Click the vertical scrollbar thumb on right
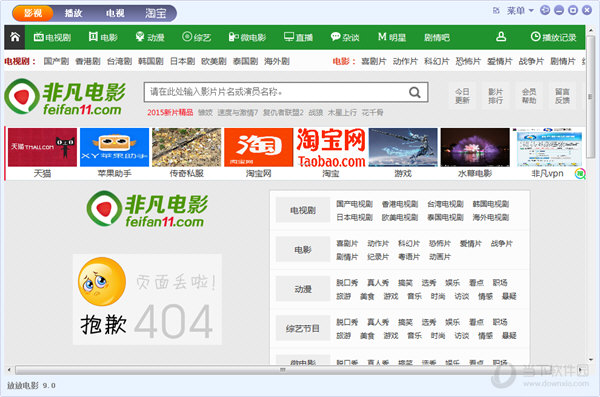Image resolution: width=600 pixels, height=397 pixels. 590,96
